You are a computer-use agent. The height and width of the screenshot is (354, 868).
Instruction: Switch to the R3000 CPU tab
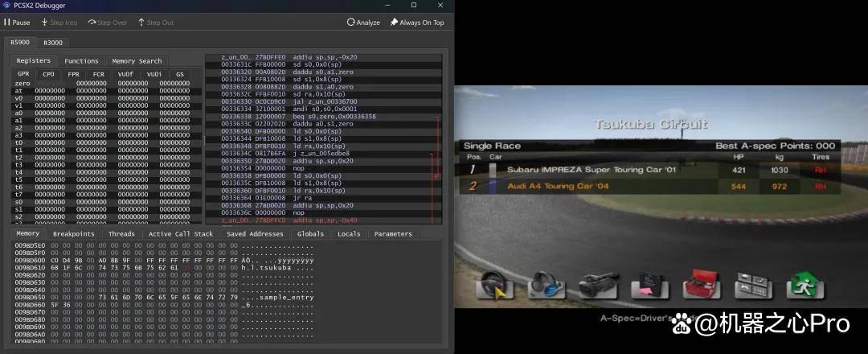pos(53,43)
